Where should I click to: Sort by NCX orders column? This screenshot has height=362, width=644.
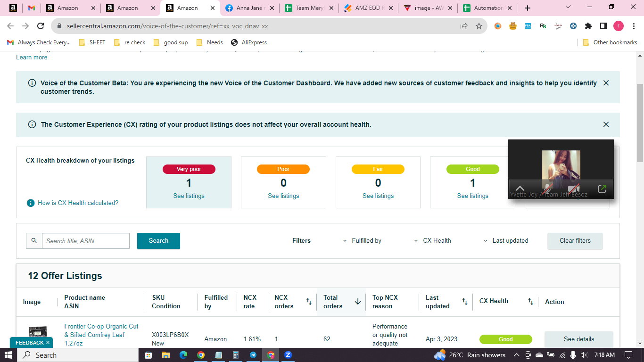coord(309,302)
